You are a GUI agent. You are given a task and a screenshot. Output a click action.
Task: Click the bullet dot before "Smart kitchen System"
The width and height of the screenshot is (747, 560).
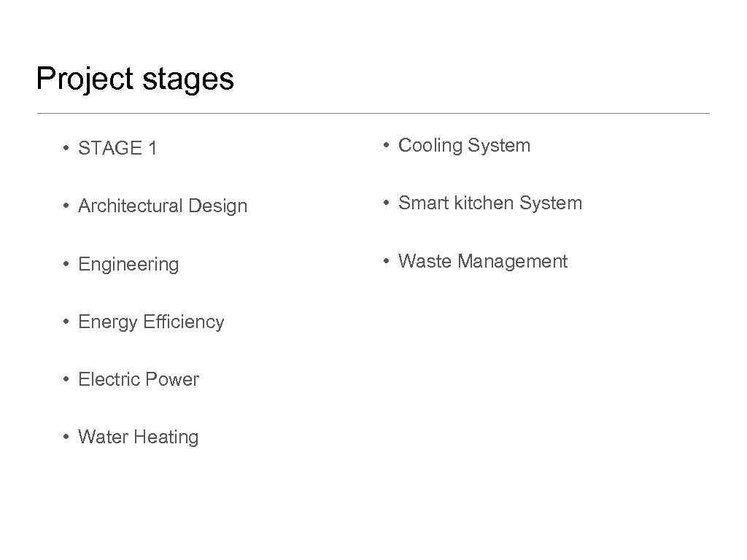(x=386, y=203)
